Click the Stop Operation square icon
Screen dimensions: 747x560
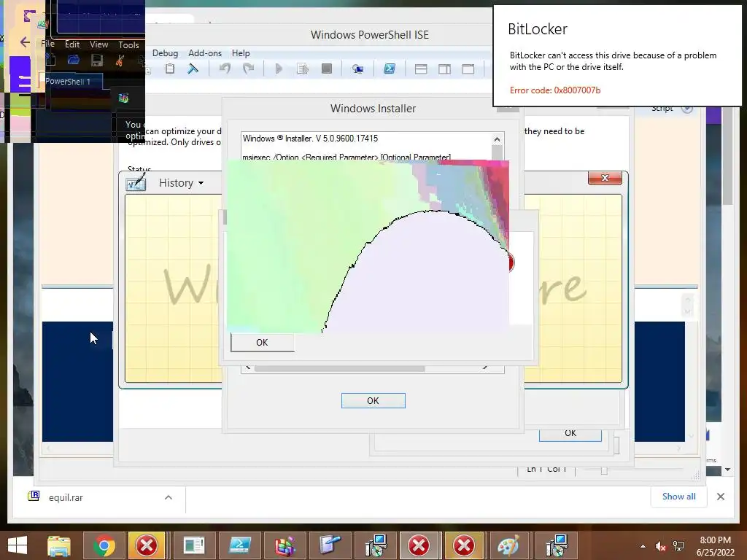(x=327, y=69)
